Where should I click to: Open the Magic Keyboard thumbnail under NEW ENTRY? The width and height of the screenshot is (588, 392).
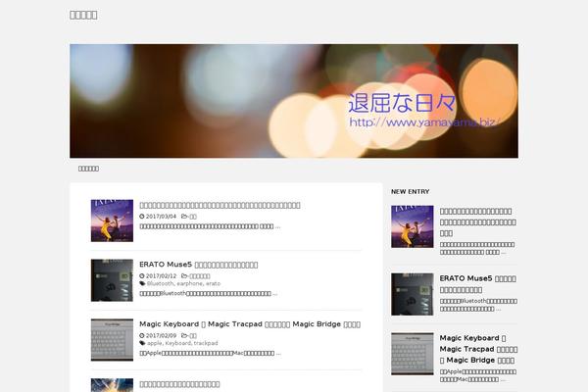click(413, 354)
